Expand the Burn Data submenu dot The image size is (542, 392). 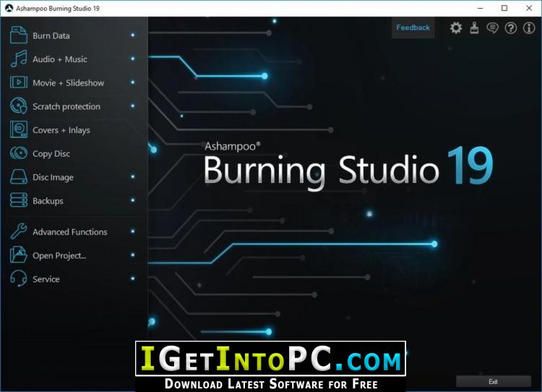tap(133, 35)
